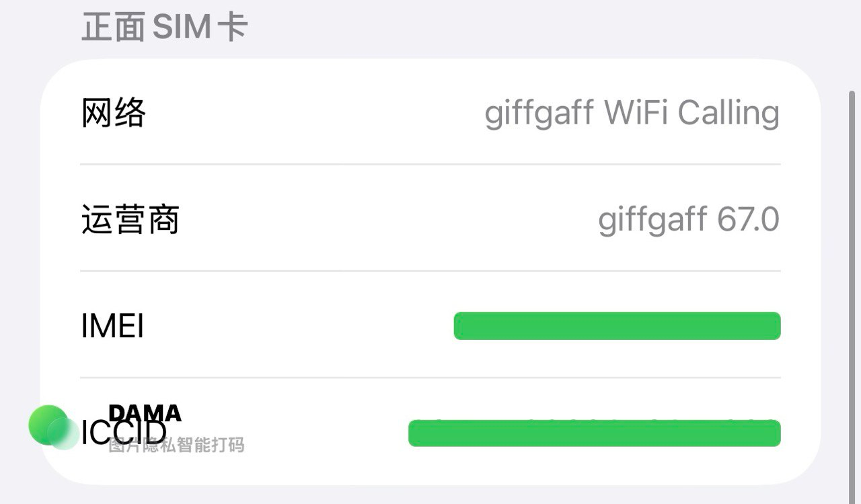
Task: Select the 运营商 row label
Action: [x=130, y=220]
